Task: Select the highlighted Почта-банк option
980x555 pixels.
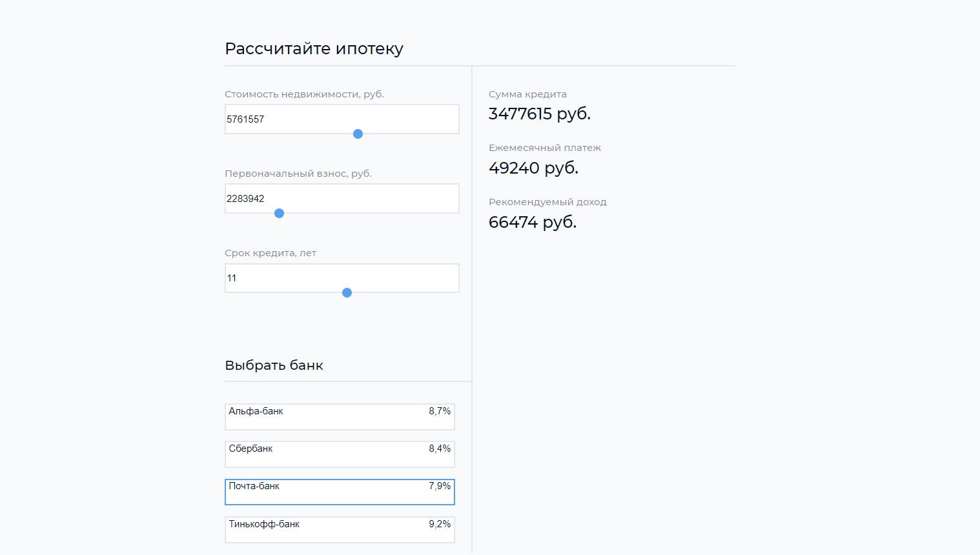Action: pos(340,492)
